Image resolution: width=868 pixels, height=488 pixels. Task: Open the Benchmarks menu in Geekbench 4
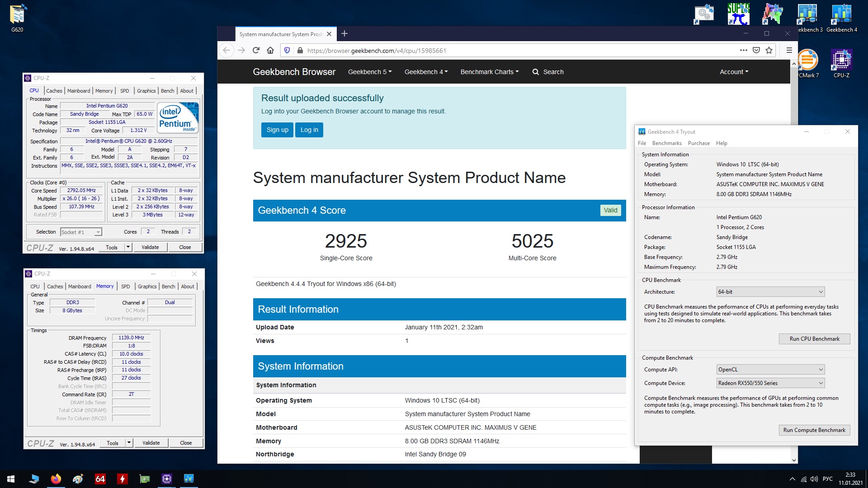(667, 143)
